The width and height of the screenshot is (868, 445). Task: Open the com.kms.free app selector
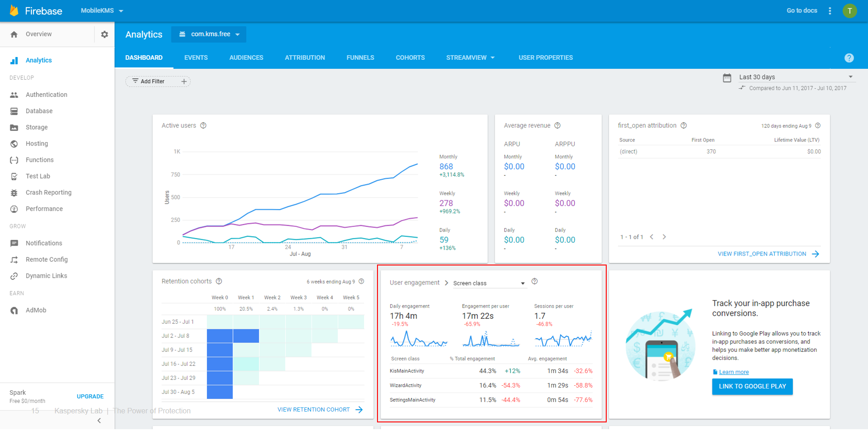click(x=209, y=34)
